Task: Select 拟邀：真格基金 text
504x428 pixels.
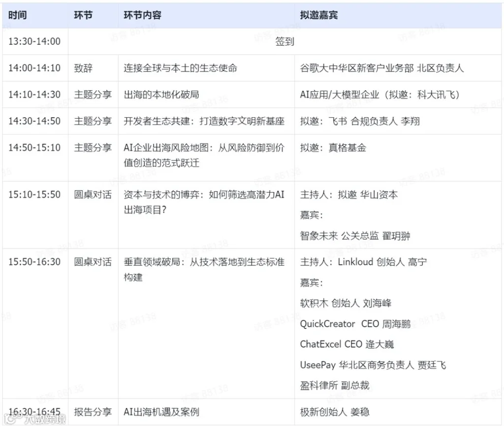Action: pos(333,148)
